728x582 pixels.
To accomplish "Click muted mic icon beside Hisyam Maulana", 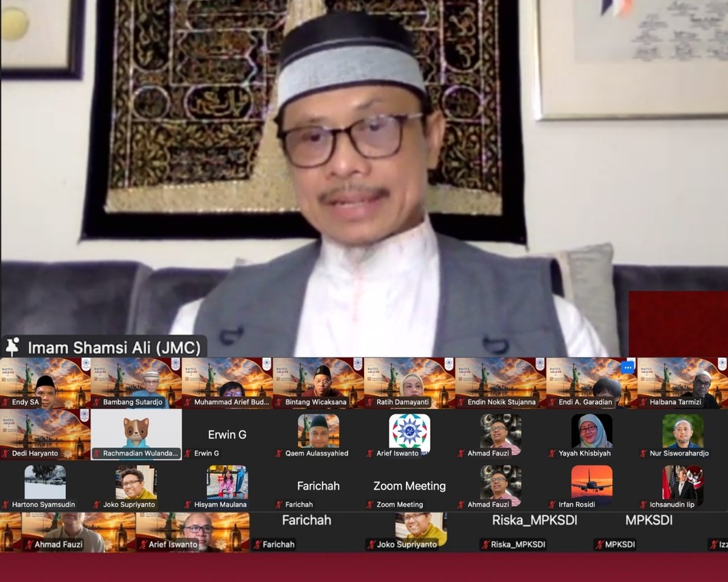I will (188, 505).
